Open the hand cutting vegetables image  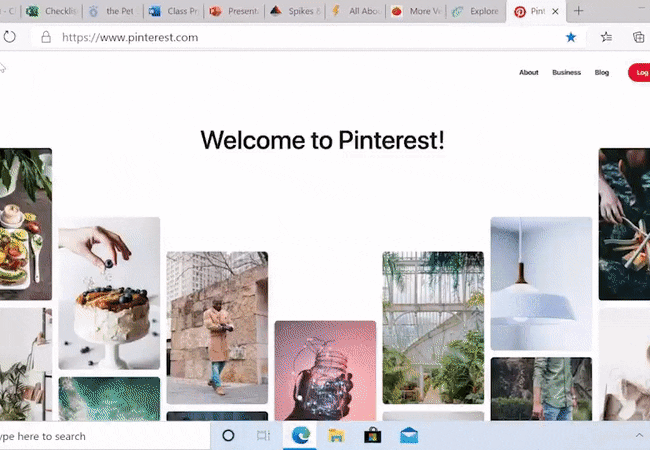624,224
